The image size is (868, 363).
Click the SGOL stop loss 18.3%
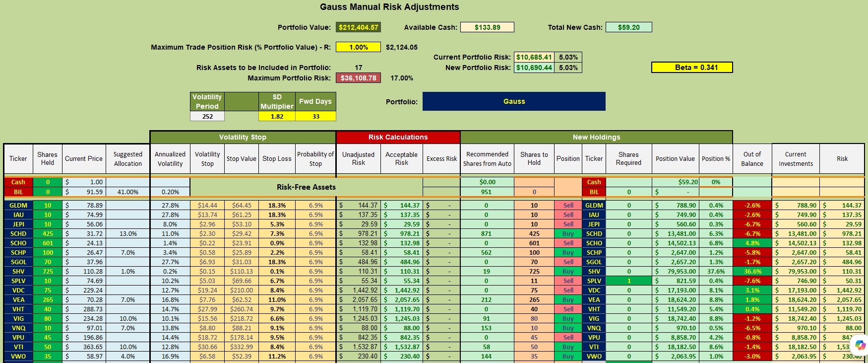[x=277, y=262]
